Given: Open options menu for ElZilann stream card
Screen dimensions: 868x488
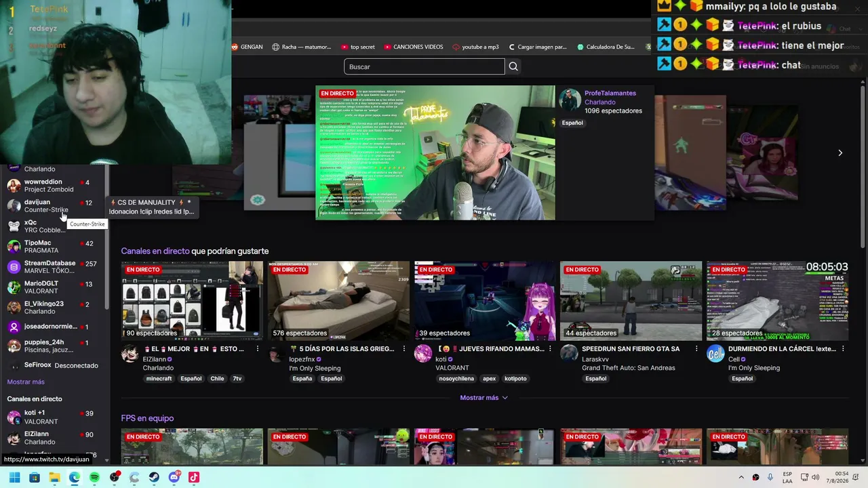Looking at the screenshot, I should click(x=257, y=349).
